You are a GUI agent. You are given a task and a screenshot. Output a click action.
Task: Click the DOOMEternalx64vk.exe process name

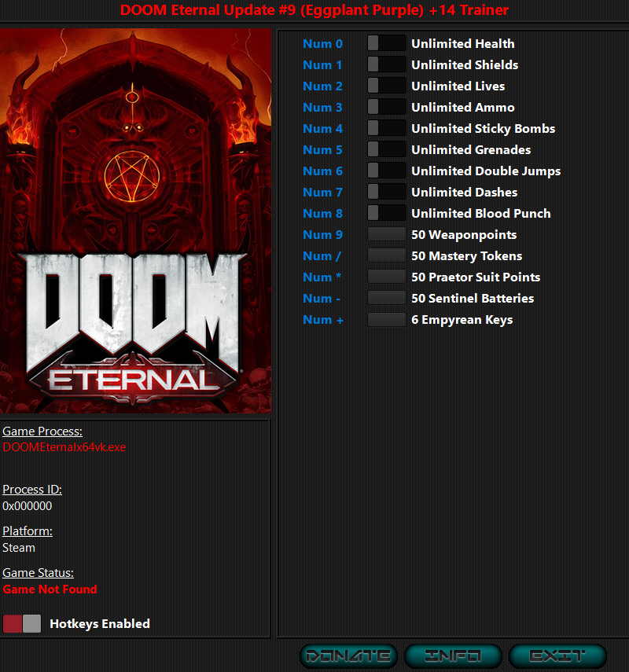(64, 447)
